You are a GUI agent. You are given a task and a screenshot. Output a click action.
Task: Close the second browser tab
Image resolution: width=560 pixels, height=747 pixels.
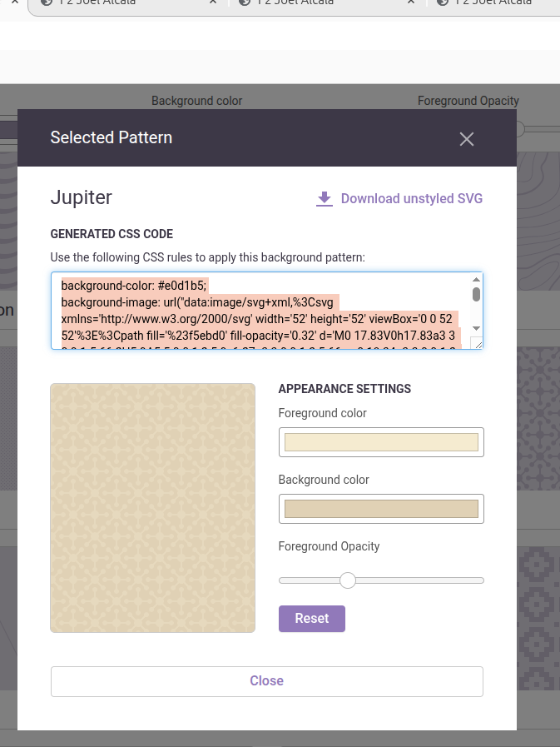213,2
